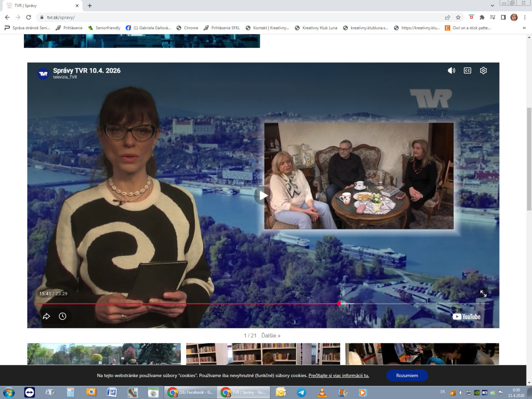Viewport: 532px width, 399px height.
Task: Switch to the Facebook Chrome taskbar window
Action: (191, 392)
